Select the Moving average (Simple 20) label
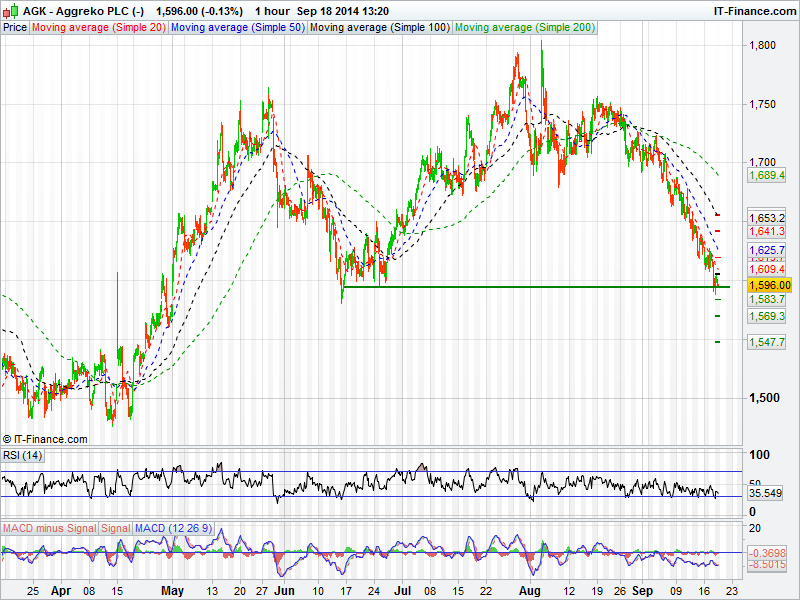 tap(99, 28)
